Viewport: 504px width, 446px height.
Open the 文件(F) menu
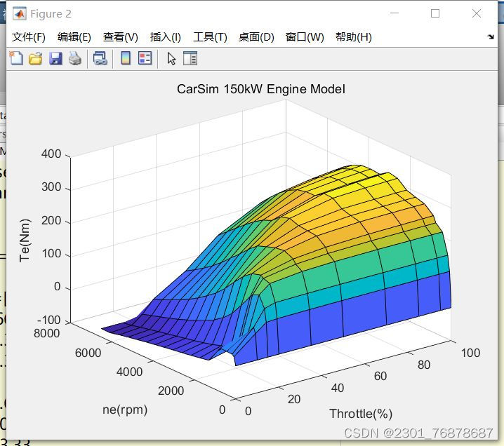pos(28,37)
